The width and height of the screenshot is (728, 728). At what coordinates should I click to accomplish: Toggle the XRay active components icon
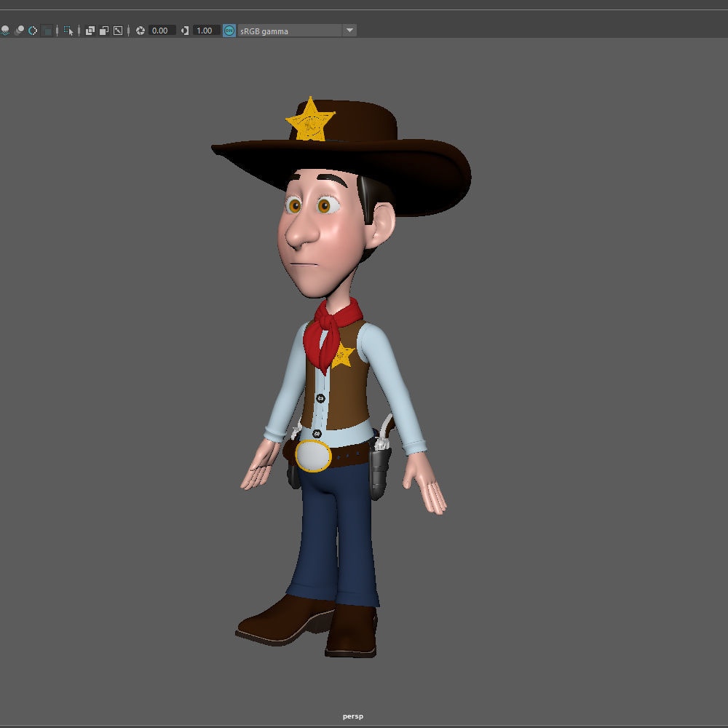(x=104, y=31)
